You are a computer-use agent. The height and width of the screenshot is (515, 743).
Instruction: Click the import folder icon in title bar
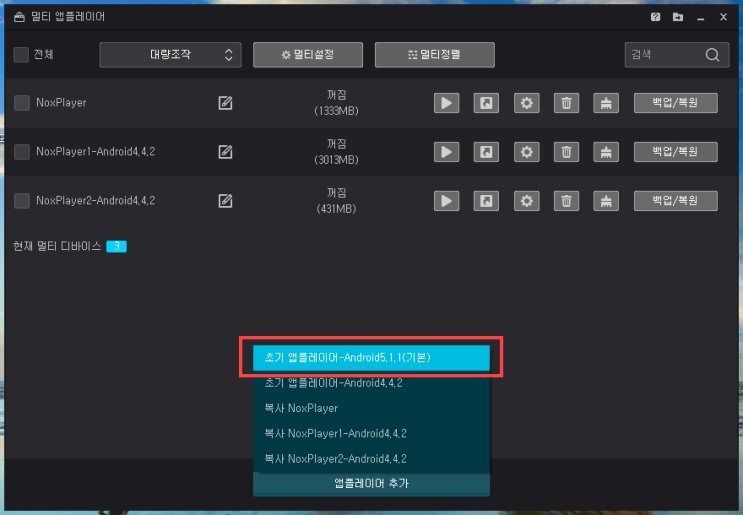[678, 17]
